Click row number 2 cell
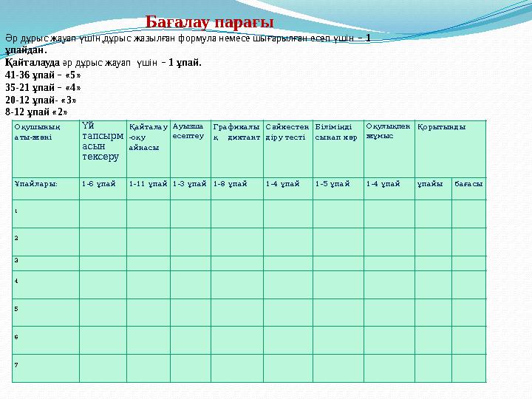 (x=46, y=242)
